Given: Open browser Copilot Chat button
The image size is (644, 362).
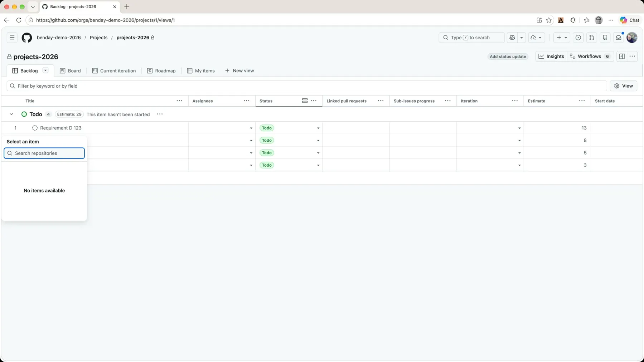Looking at the screenshot, I should (630, 20).
